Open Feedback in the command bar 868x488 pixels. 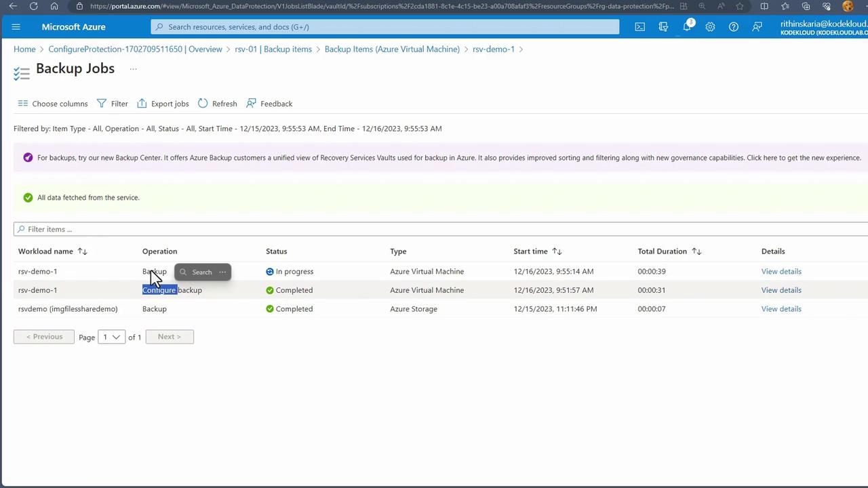coord(269,104)
